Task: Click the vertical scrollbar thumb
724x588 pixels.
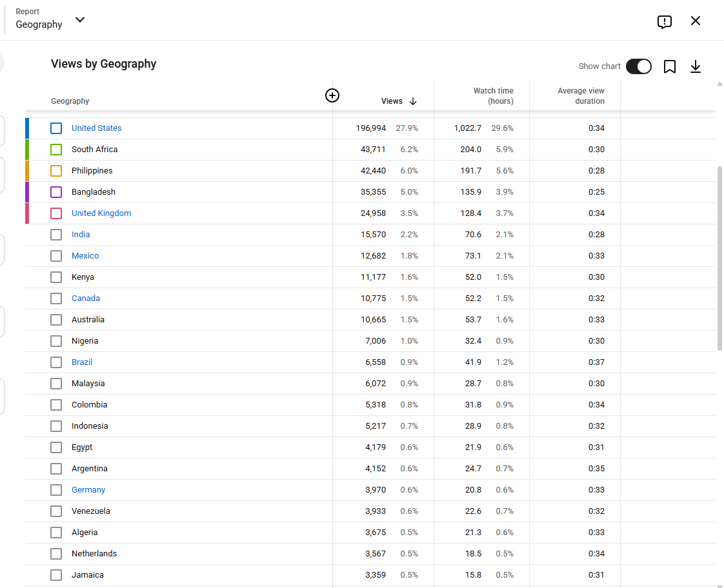Action: 719,259
